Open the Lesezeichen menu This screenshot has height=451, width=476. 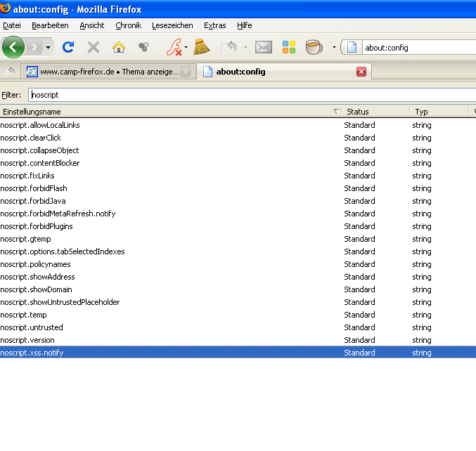172,25
